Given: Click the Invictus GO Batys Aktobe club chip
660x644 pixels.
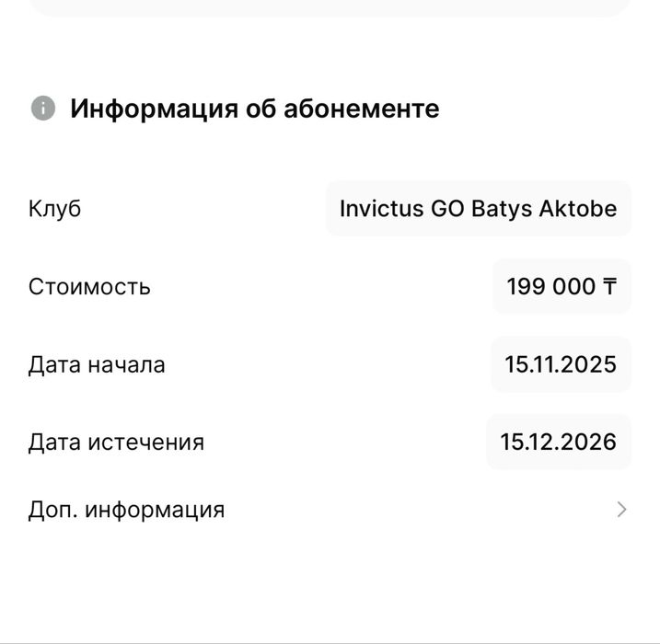Looking at the screenshot, I should (x=478, y=208).
